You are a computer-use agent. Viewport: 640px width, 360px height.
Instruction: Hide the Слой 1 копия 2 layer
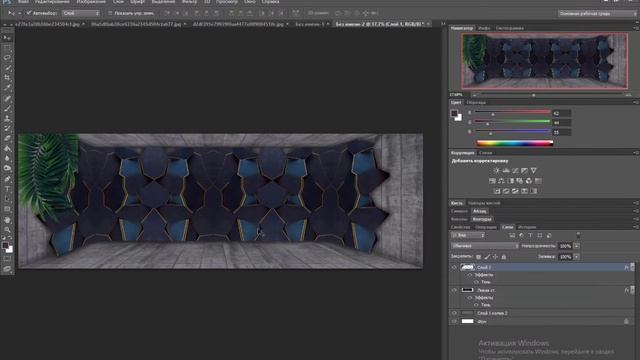point(454,313)
